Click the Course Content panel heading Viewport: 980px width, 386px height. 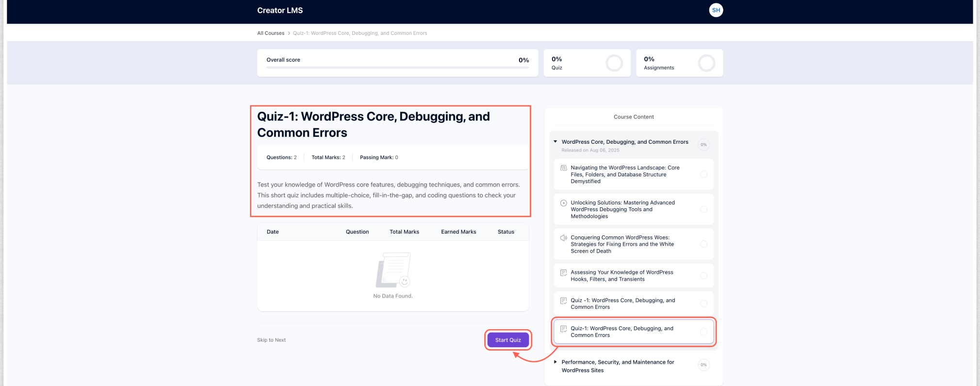(x=634, y=117)
